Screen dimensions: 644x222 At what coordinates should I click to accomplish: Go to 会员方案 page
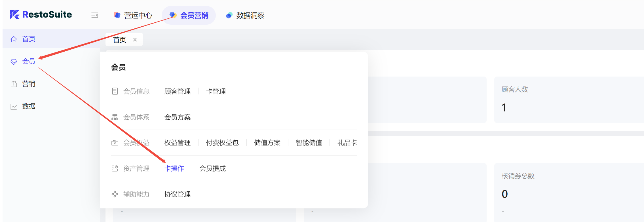click(x=177, y=117)
